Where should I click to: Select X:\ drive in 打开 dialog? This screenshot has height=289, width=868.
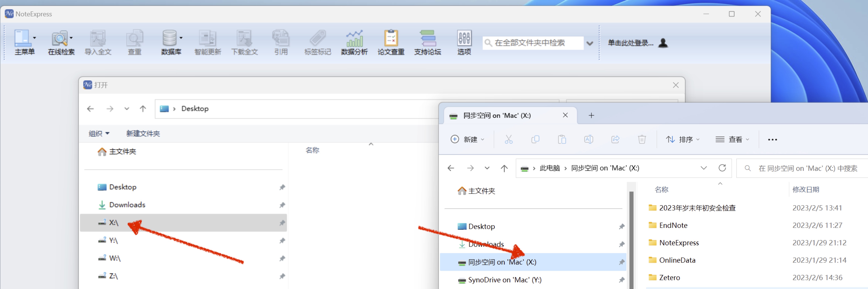183,222
